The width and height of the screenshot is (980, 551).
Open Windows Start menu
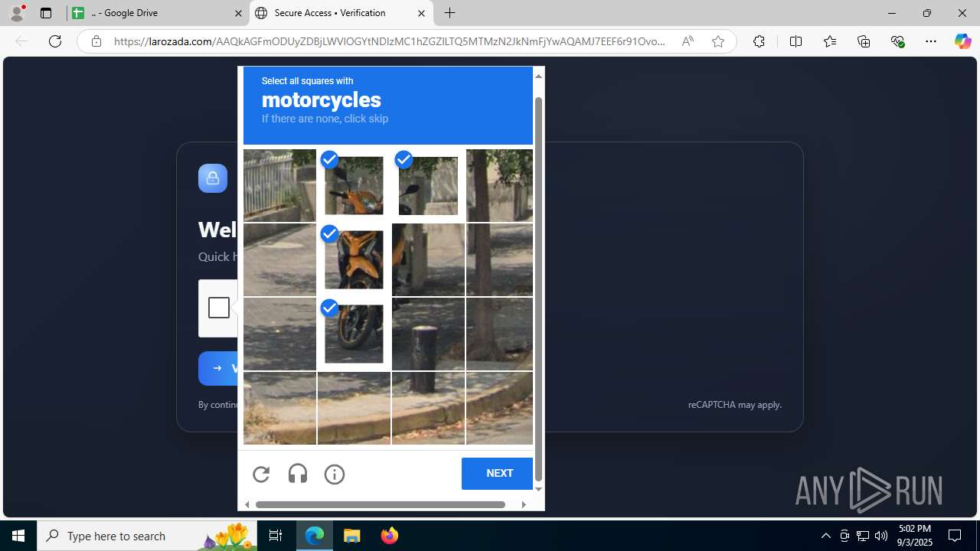click(x=18, y=536)
